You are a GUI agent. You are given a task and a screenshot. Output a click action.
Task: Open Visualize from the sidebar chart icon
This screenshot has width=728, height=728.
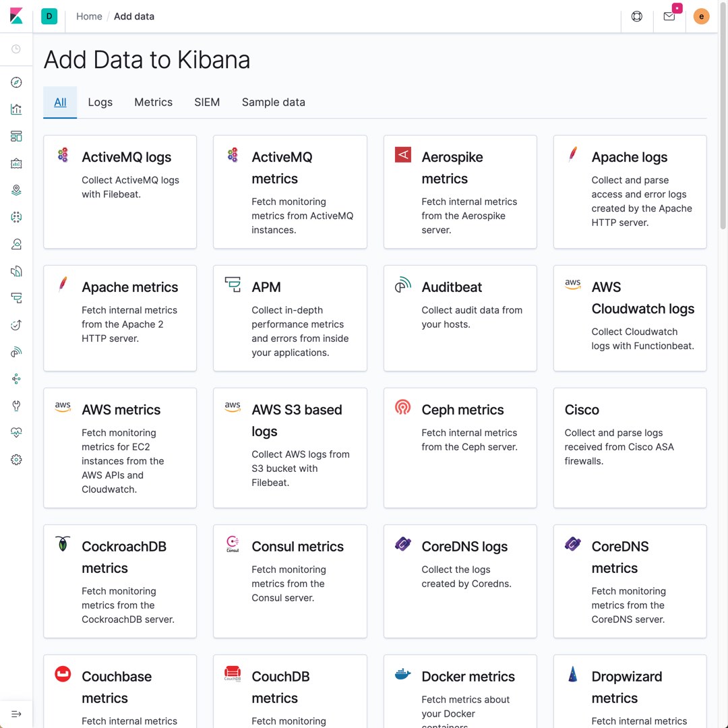[x=16, y=110]
